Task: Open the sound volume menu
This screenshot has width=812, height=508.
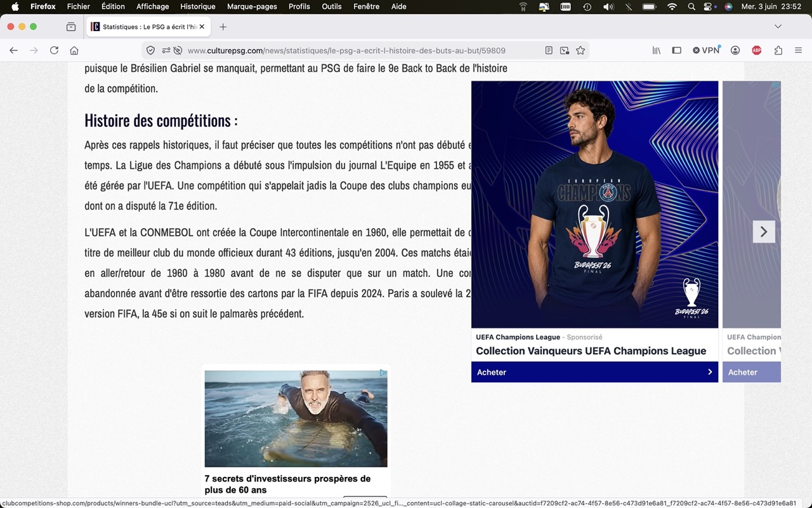Action: point(608,7)
